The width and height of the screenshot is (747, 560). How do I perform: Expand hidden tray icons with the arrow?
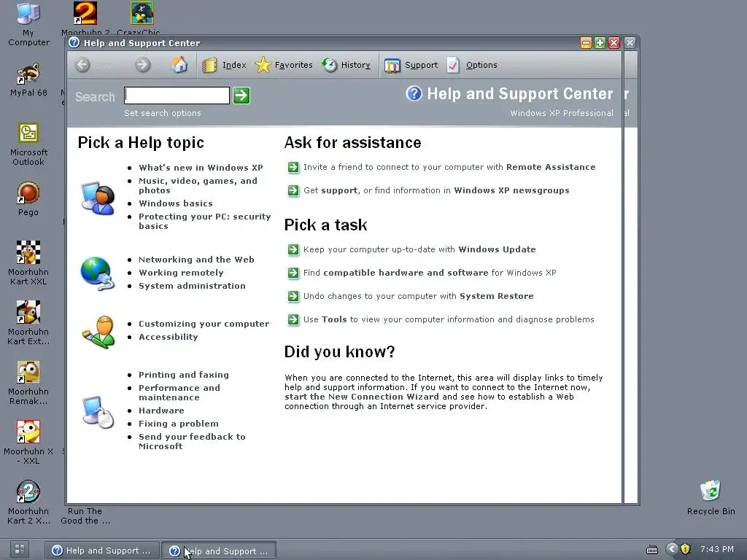click(x=672, y=549)
